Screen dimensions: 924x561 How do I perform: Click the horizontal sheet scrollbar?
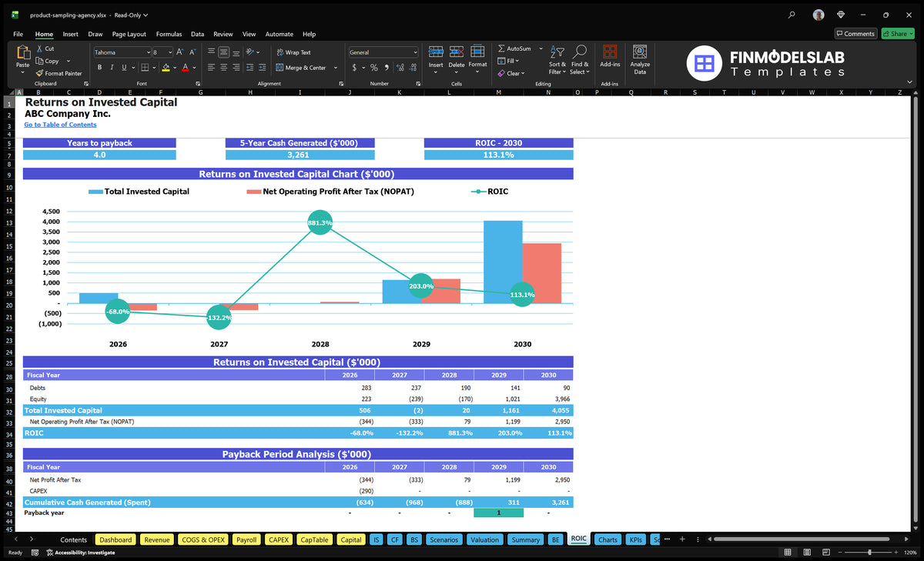[x=801, y=539]
